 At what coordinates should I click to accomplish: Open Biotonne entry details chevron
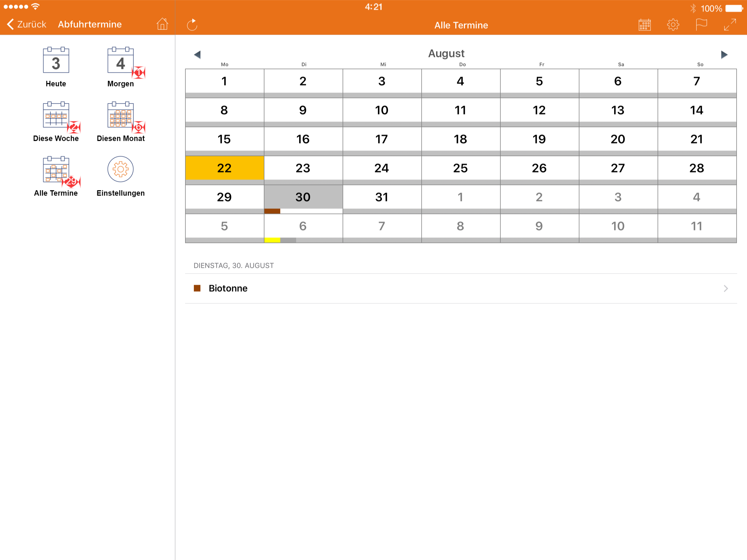click(726, 288)
